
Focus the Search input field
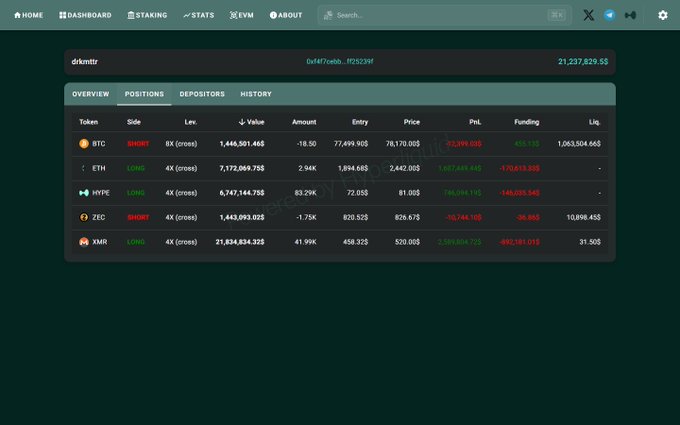pyautogui.click(x=445, y=15)
